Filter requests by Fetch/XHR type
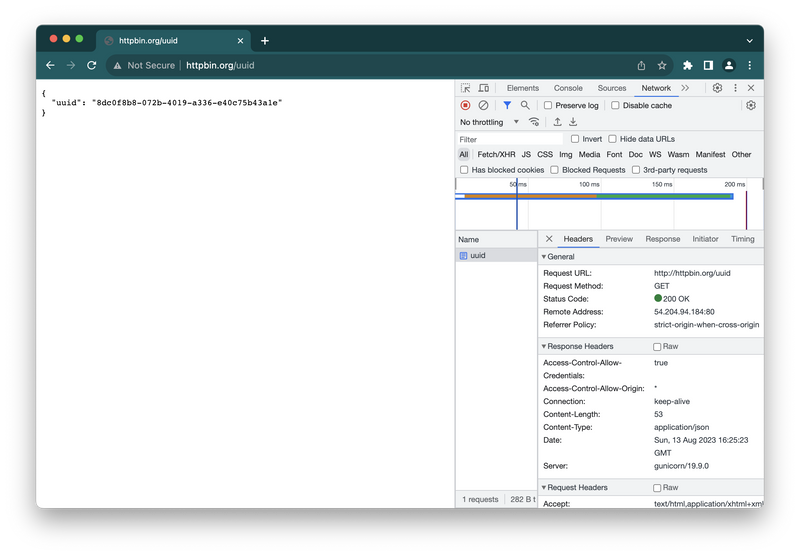This screenshot has height=556, width=800. click(496, 155)
